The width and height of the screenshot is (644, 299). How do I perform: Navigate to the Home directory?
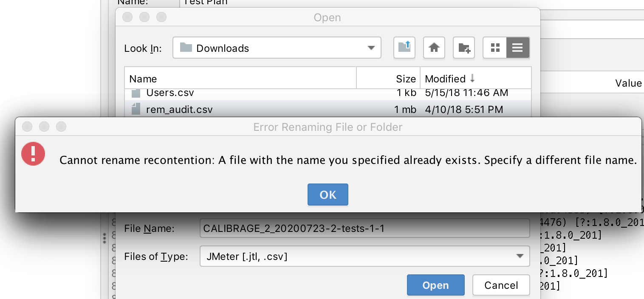(434, 48)
